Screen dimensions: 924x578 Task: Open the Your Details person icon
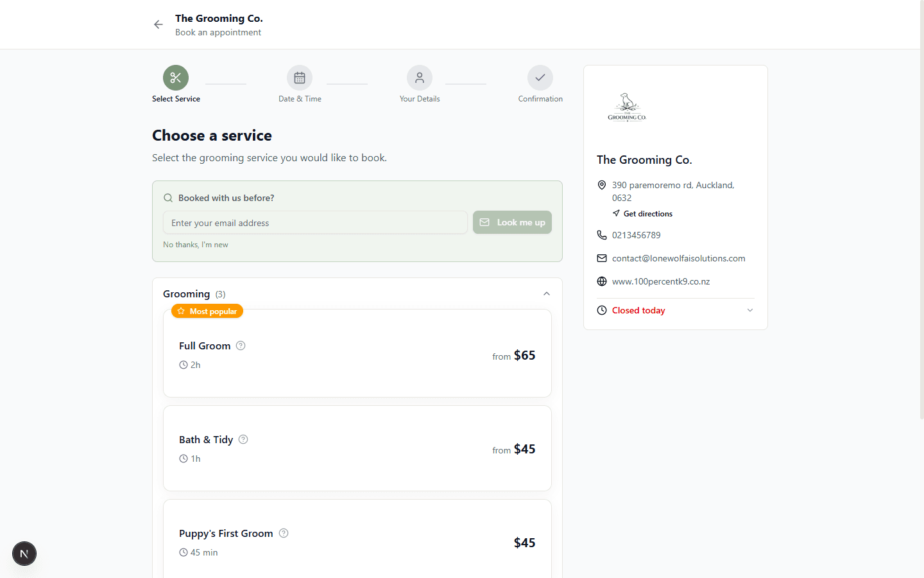(419, 77)
